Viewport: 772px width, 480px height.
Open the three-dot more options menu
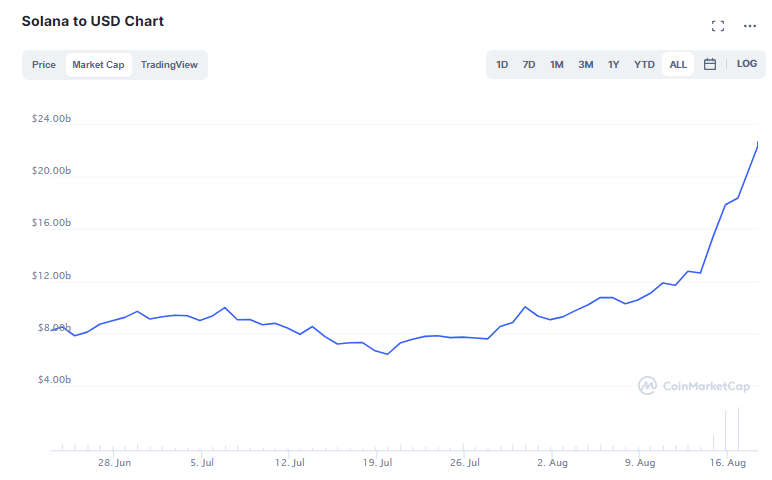tap(750, 26)
